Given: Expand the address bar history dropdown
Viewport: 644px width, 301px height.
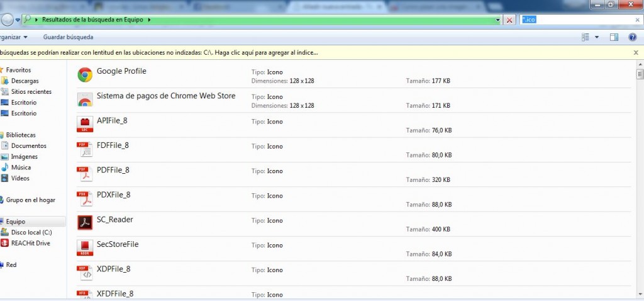Looking at the screenshot, I should [x=498, y=20].
